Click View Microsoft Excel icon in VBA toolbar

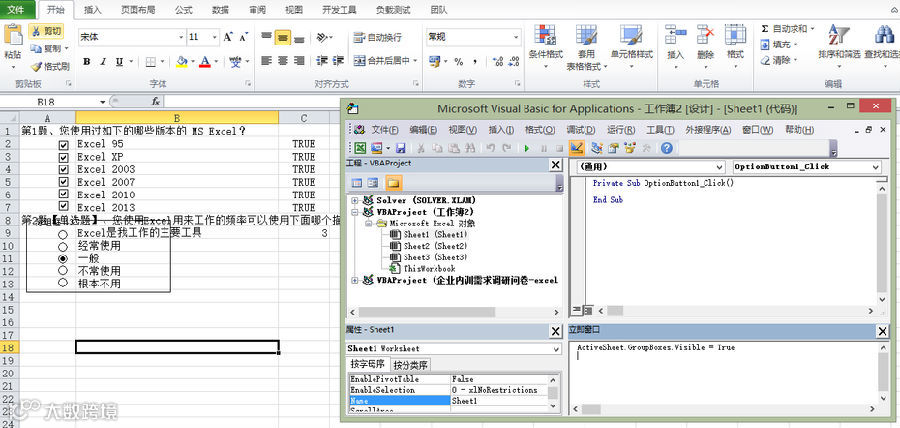coord(359,149)
